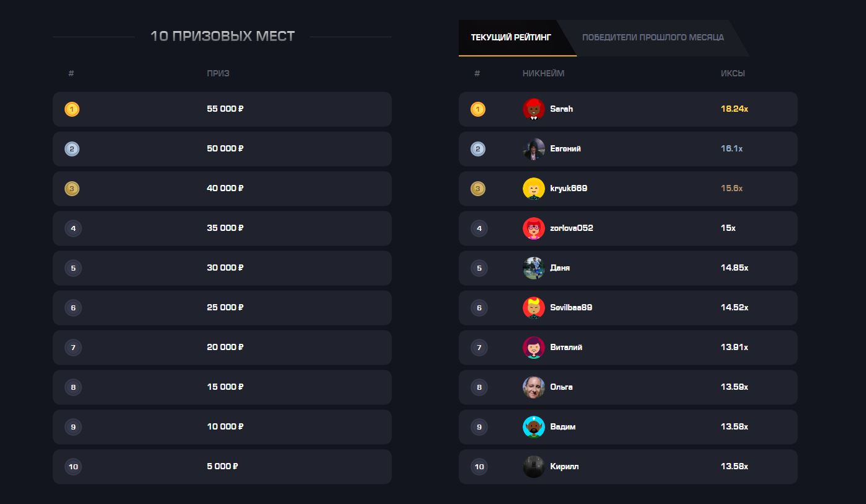
Task: Click the bronze medal beside 40 000 ₽
Action: [72, 189]
